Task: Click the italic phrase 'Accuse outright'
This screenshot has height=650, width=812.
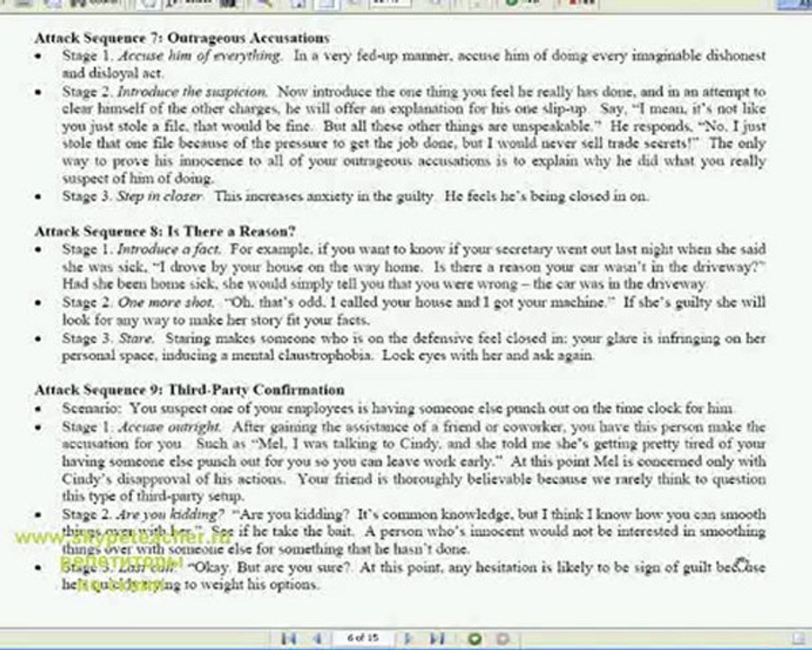Action: [x=170, y=427]
